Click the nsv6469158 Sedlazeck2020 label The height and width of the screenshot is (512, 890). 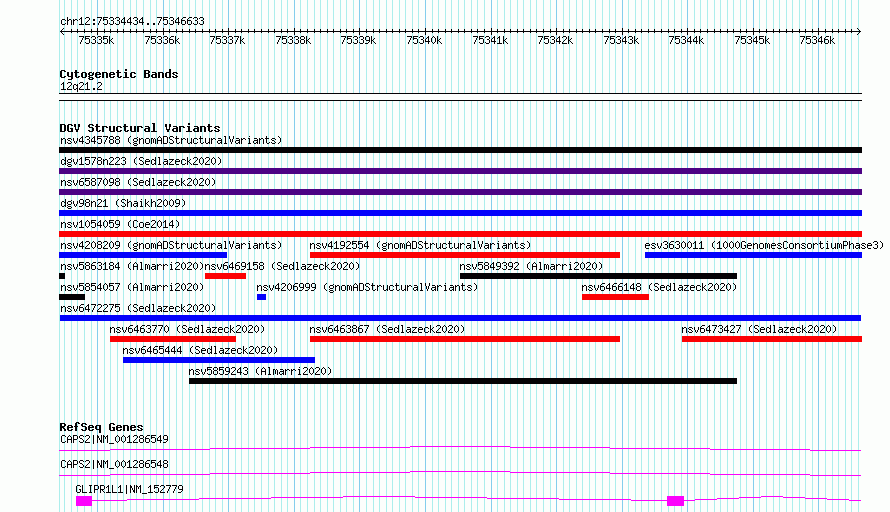point(282,266)
